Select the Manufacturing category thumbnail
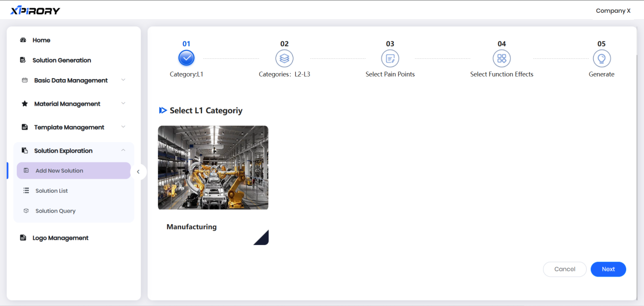The image size is (644, 306). (213, 168)
